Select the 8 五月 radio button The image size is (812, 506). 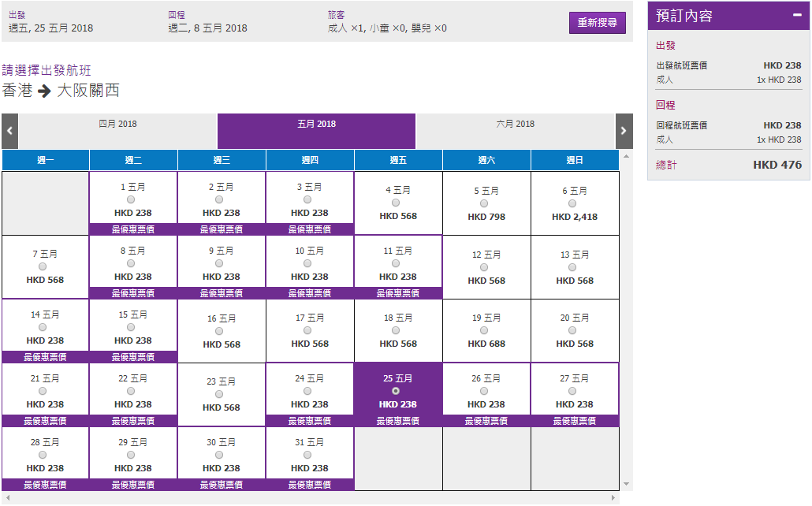coord(131,263)
